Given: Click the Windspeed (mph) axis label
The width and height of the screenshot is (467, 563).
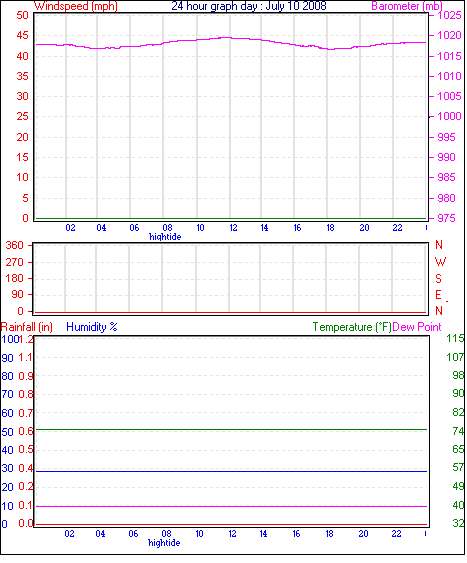Looking at the screenshot, I should pos(76,6).
